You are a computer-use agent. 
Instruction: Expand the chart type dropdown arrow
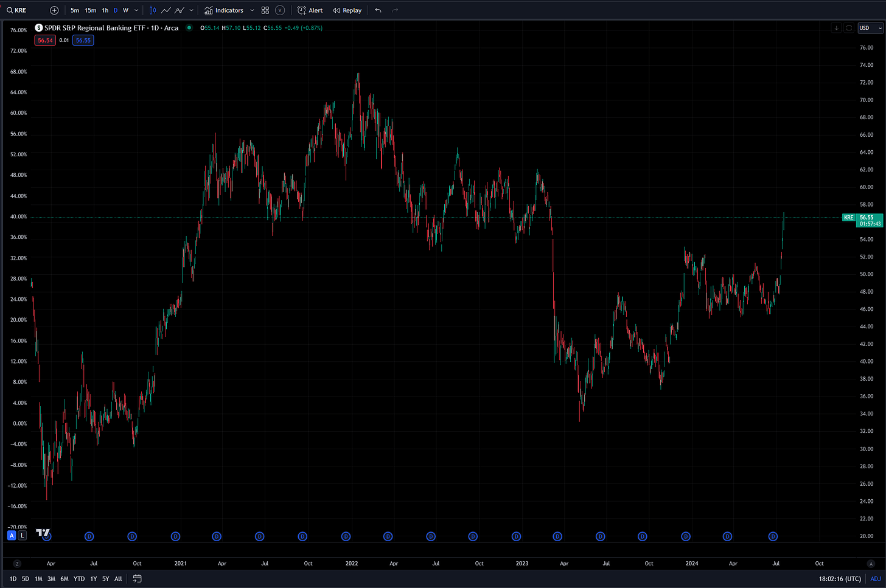192,10
